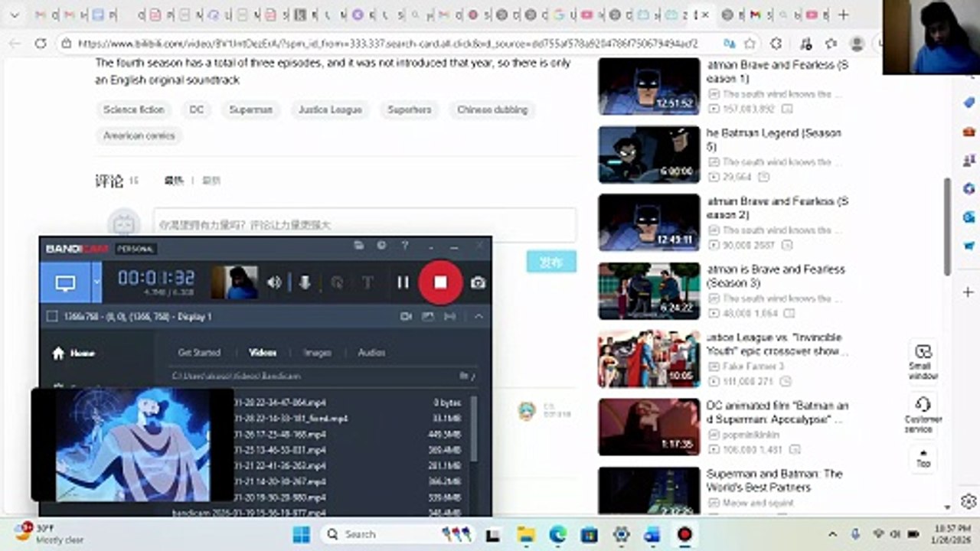Screen dimensions: 980x551
Task: Toggle Bandicam speaker sound icon
Action: coord(274,282)
